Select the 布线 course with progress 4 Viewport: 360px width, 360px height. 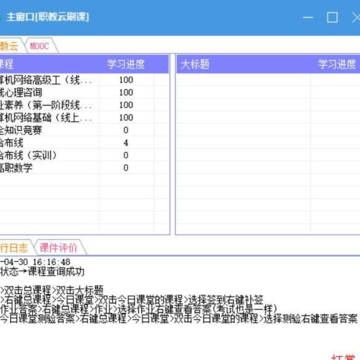coord(84,143)
